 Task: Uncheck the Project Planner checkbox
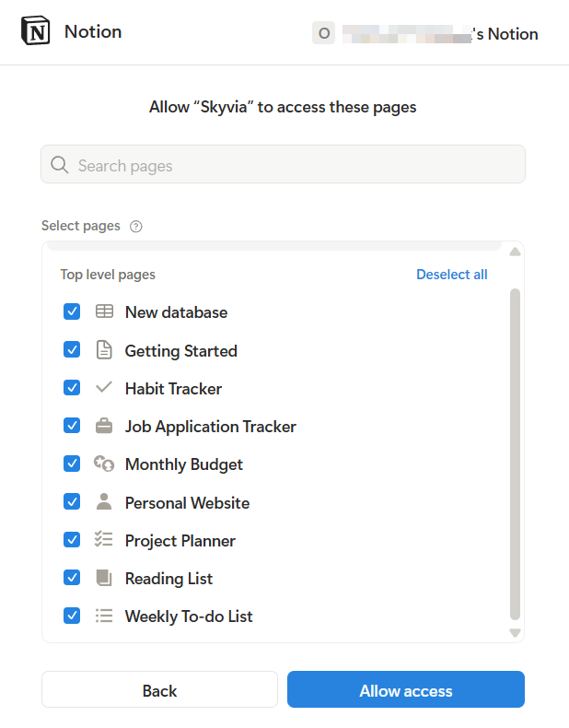click(72, 540)
